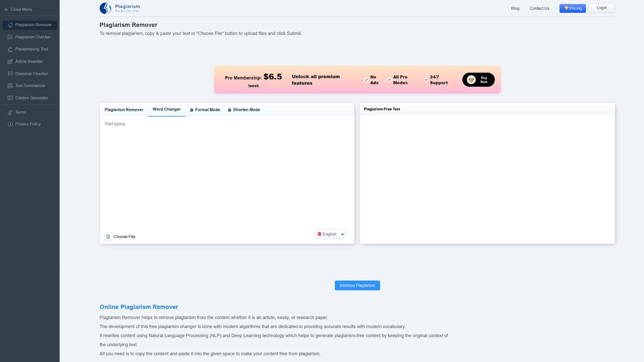The width and height of the screenshot is (644, 362).
Task: Click into the Start typing text area
Action: 227,173
